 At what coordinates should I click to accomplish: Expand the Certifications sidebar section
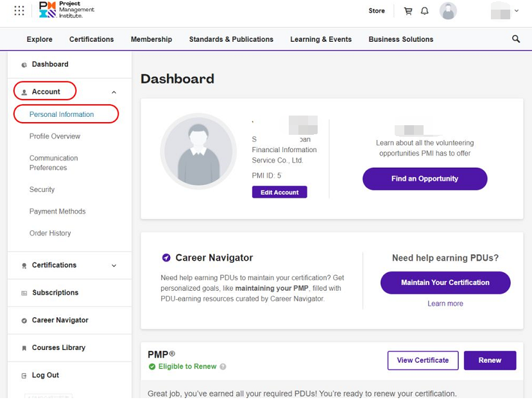click(x=114, y=266)
